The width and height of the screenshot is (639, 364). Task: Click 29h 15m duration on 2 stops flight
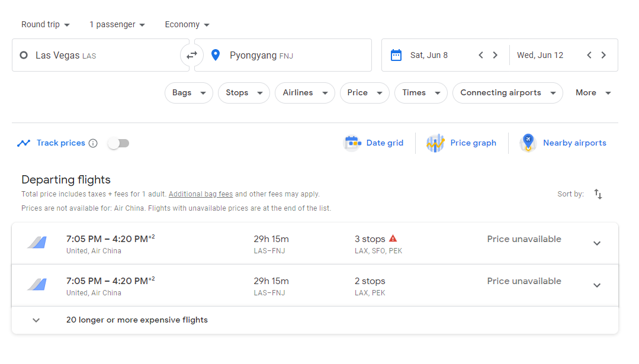point(271,281)
